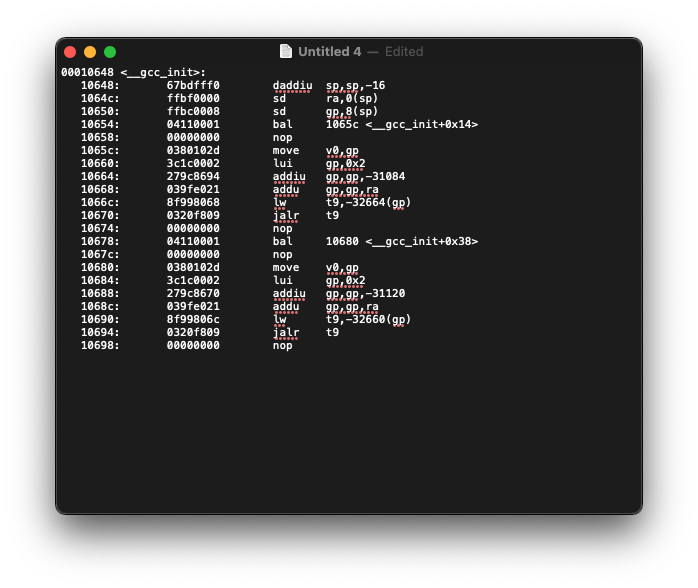Click the hex value 8f99806c
The width and height of the screenshot is (698, 588).
tap(193, 319)
